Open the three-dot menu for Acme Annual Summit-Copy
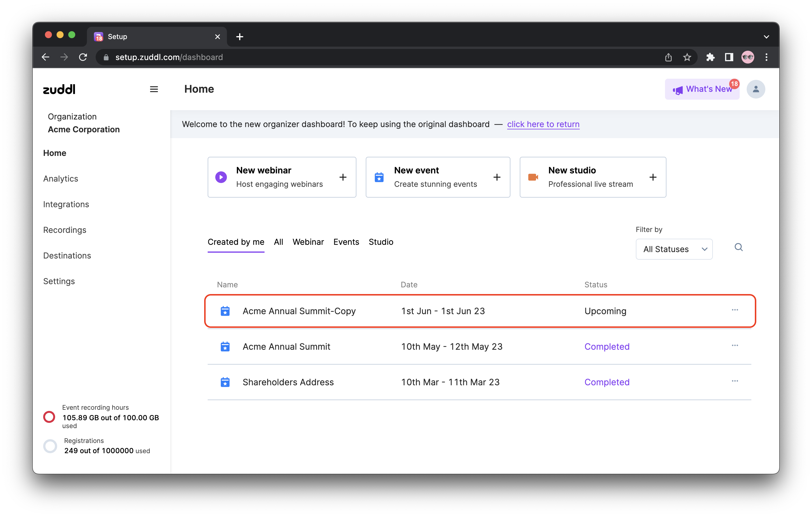This screenshot has width=812, height=517. pyautogui.click(x=735, y=310)
